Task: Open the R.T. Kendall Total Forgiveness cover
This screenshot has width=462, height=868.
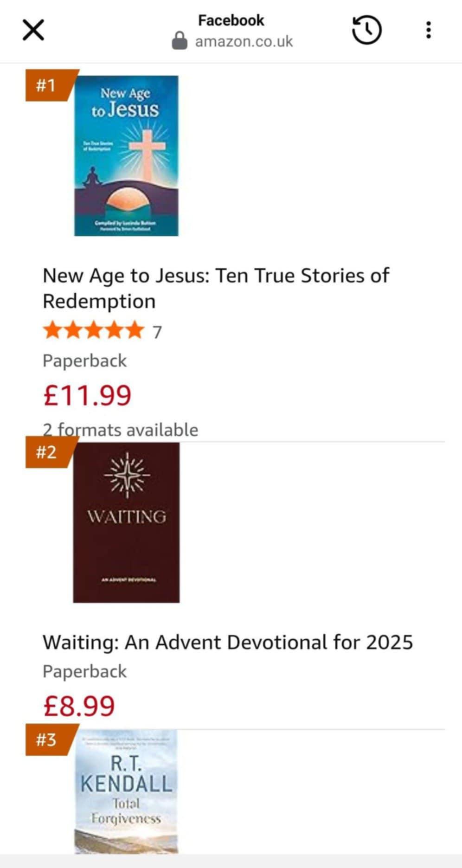Action: 126,791
